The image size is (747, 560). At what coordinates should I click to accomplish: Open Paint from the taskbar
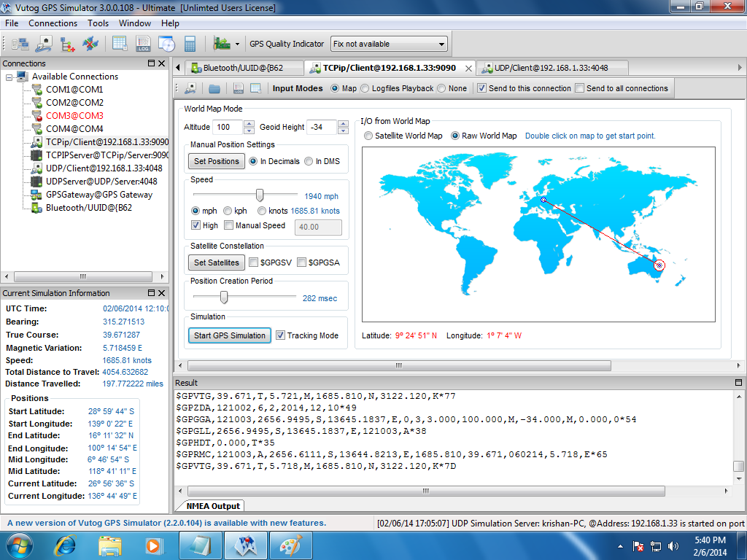[291, 545]
